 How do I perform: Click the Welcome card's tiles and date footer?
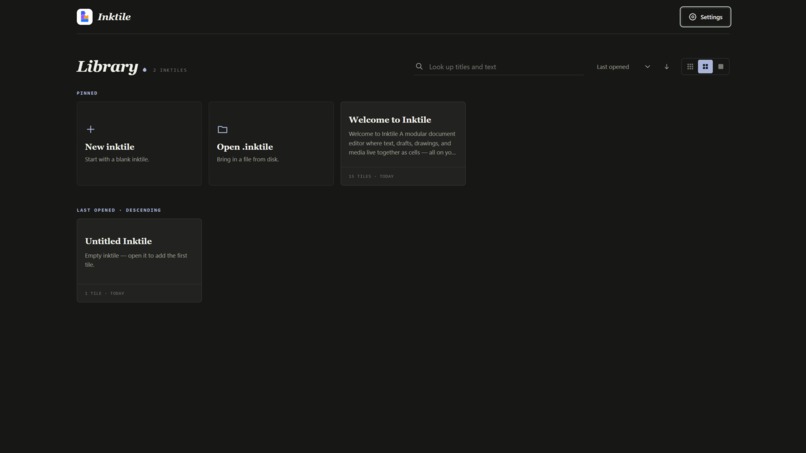coord(371,176)
